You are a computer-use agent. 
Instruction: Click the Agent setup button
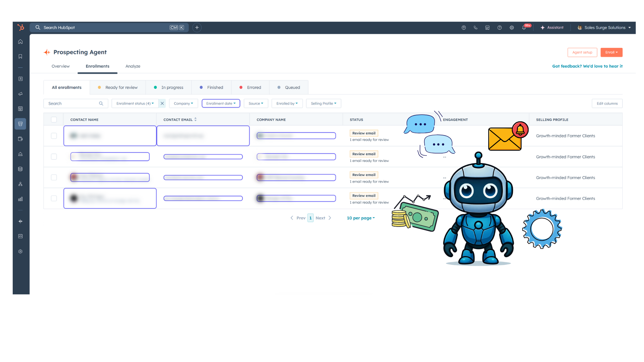coord(582,52)
